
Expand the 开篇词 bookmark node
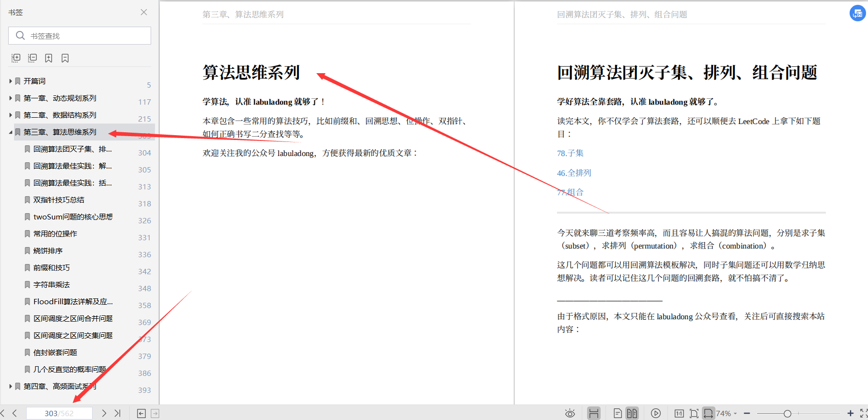click(10, 81)
